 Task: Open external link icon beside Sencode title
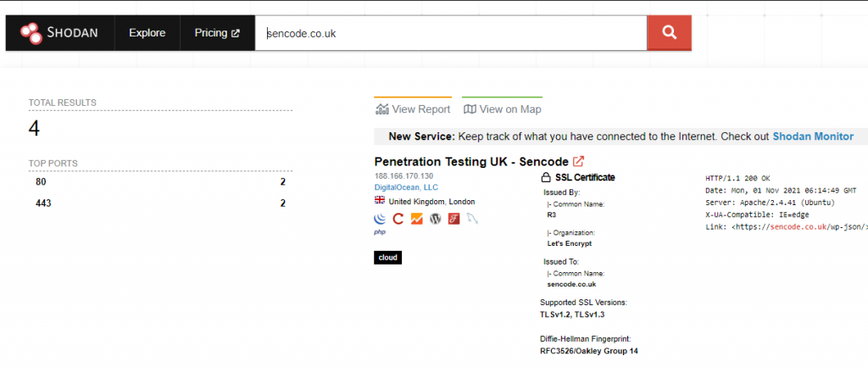(578, 161)
